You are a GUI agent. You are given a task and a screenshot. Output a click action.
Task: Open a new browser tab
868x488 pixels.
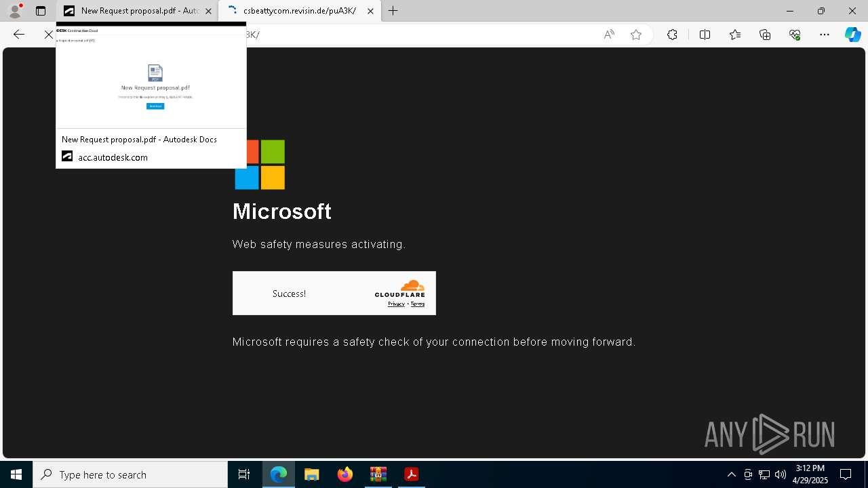click(x=393, y=11)
